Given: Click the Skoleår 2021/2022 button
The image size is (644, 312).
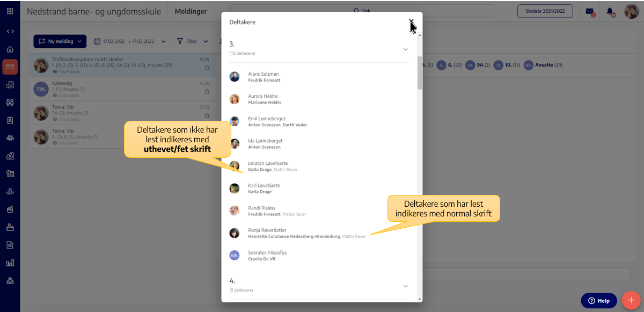Looking at the screenshot, I should click(545, 11).
